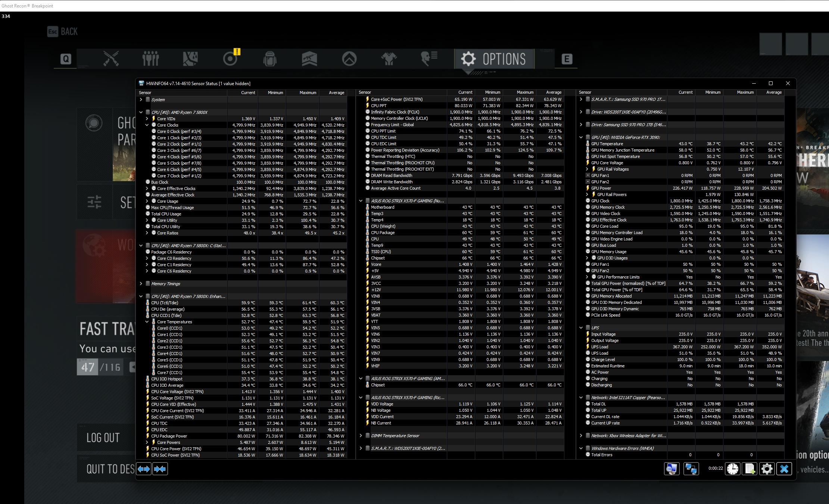Open the game's shirt customization tab
The width and height of the screenshot is (829, 504).
[389, 59]
